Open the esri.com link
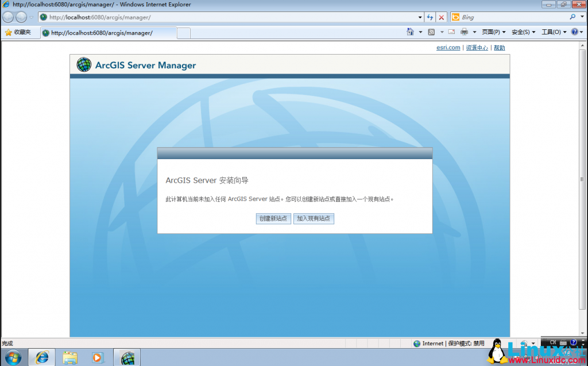 tap(448, 47)
